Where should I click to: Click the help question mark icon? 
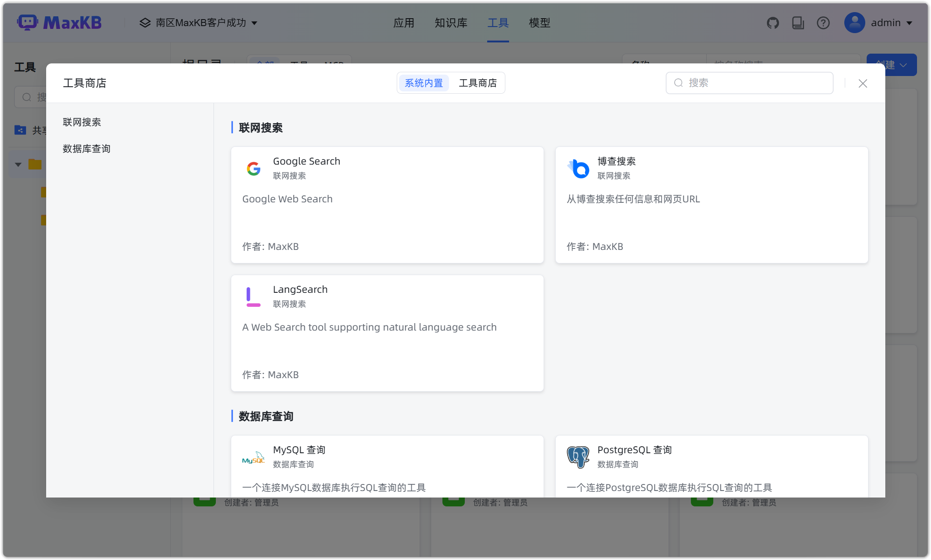[823, 22]
